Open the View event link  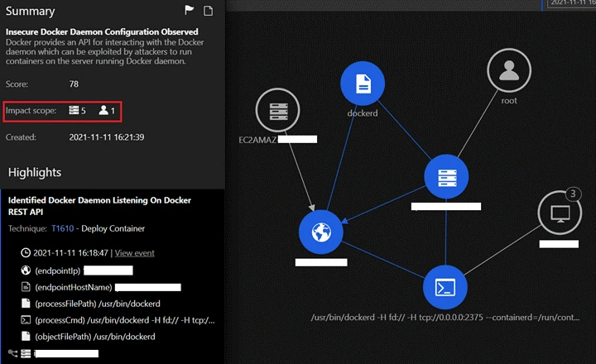point(134,253)
